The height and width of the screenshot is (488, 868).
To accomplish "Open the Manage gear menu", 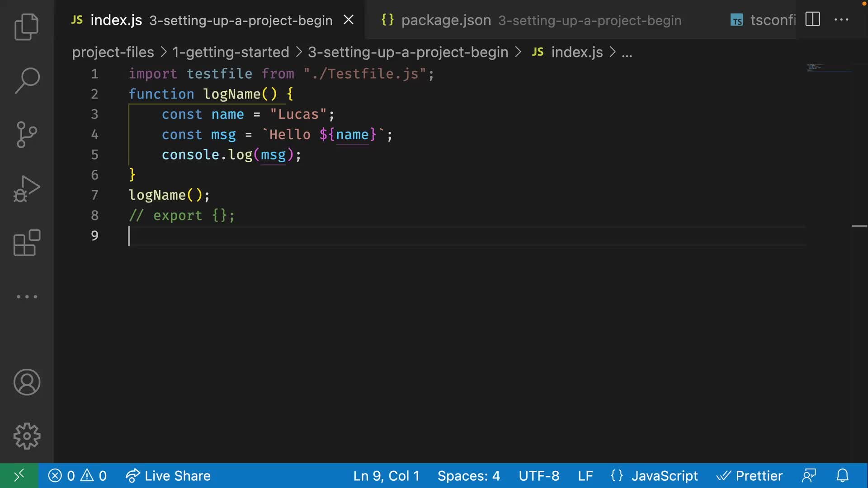I will [x=27, y=436].
